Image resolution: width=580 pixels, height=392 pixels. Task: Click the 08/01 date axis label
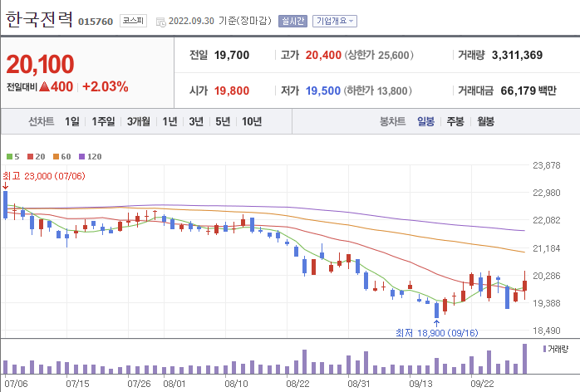174,384
